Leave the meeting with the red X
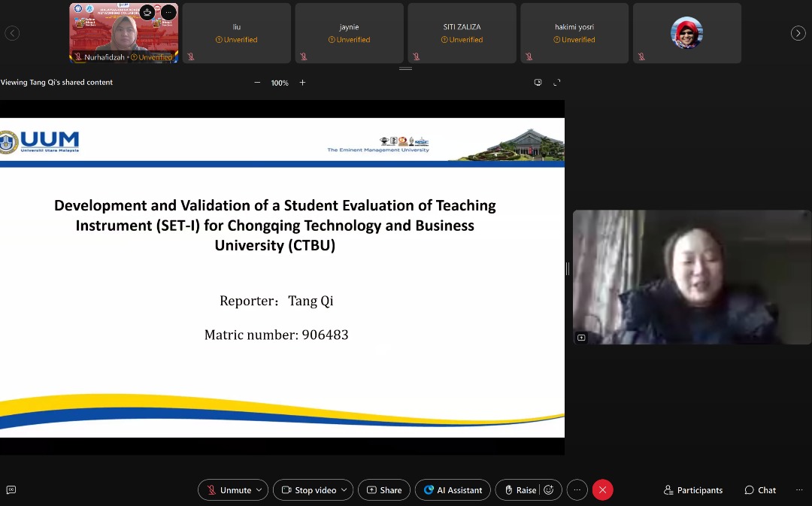The image size is (812, 506). [602, 489]
